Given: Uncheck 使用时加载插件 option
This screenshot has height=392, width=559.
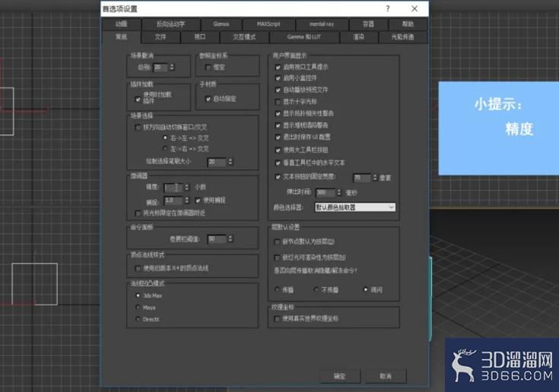Looking at the screenshot, I should pyautogui.click(x=138, y=99).
